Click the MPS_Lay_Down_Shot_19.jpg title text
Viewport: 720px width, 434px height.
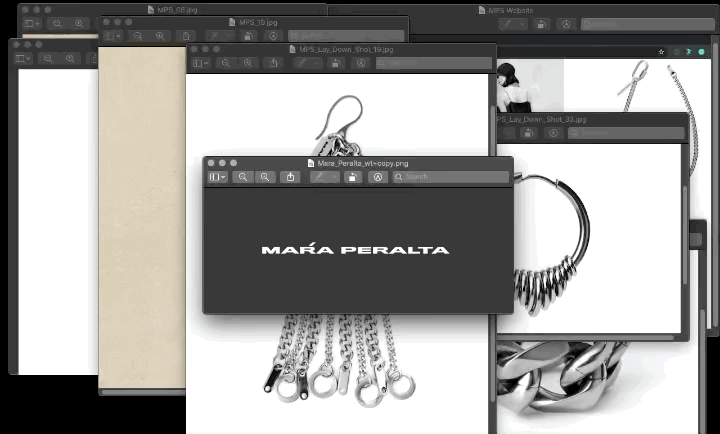point(346,50)
